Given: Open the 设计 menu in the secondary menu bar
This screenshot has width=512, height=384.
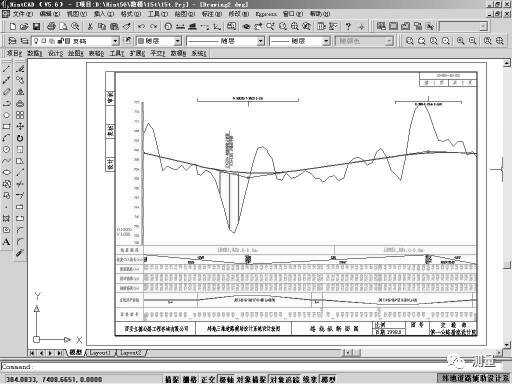Looking at the screenshot, I should coord(55,53).
